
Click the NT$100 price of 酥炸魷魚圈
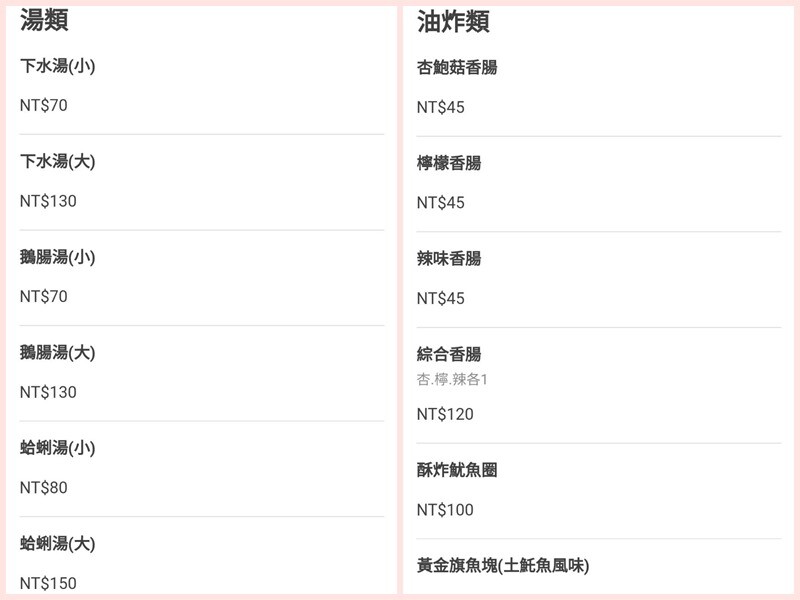445,510
